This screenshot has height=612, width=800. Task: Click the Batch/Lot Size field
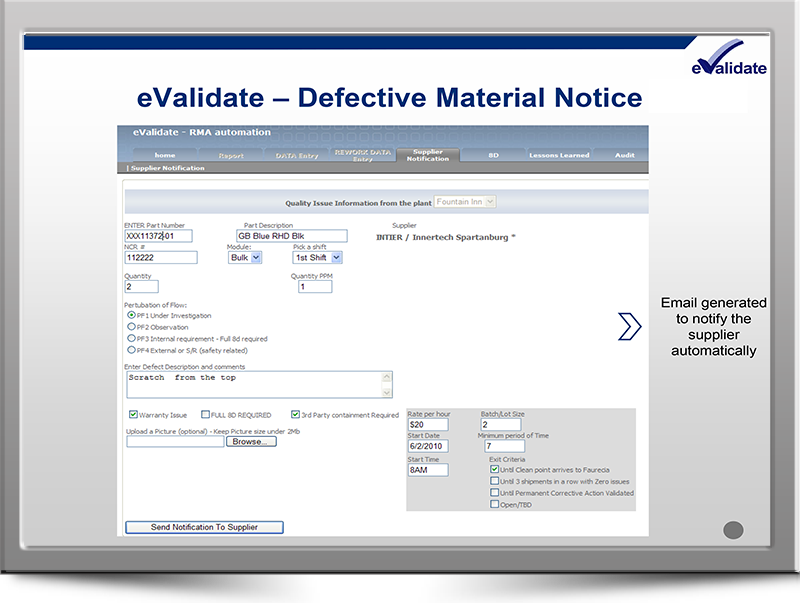click(x=501, y=424)
